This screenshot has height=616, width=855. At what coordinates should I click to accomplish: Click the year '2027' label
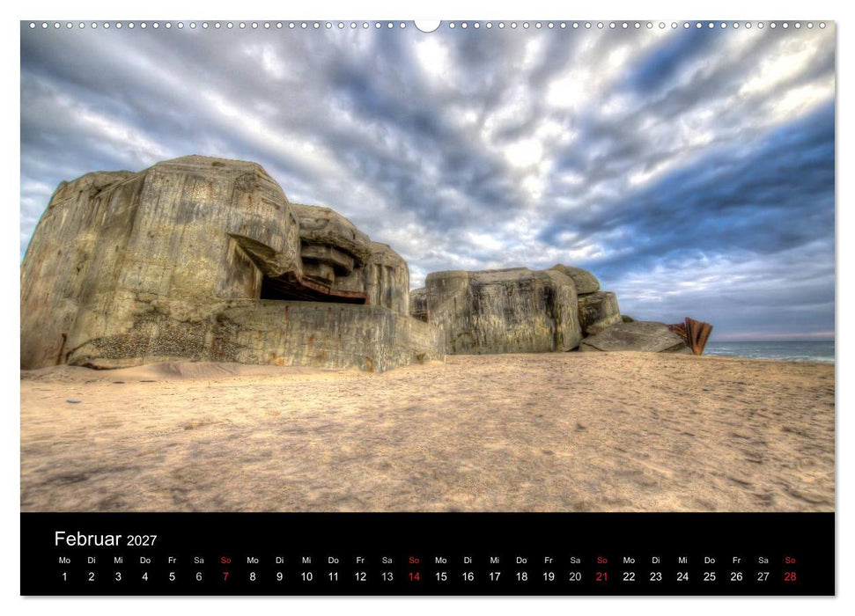pyautogui.click(x=142, y=540)
